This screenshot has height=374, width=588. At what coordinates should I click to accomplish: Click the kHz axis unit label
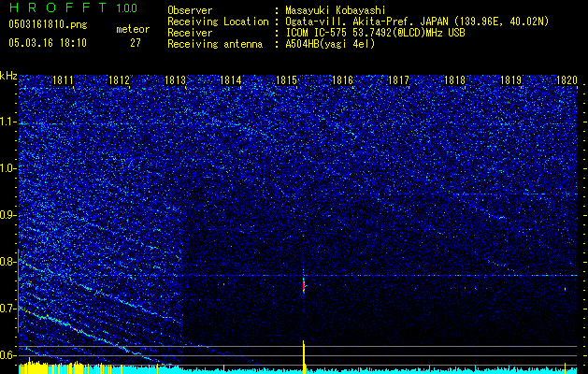(8, 76)
